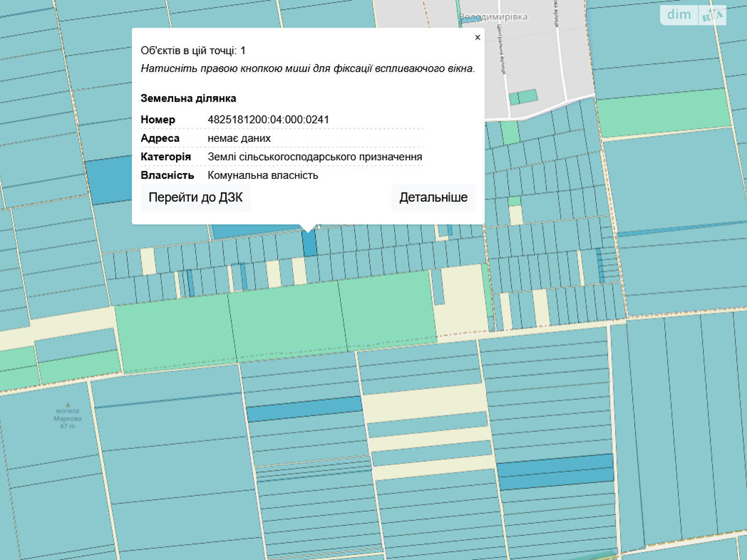Open the 'Перейти до ДЗК' link
Screen dimensions: 747x560
(x=195, y=197)
